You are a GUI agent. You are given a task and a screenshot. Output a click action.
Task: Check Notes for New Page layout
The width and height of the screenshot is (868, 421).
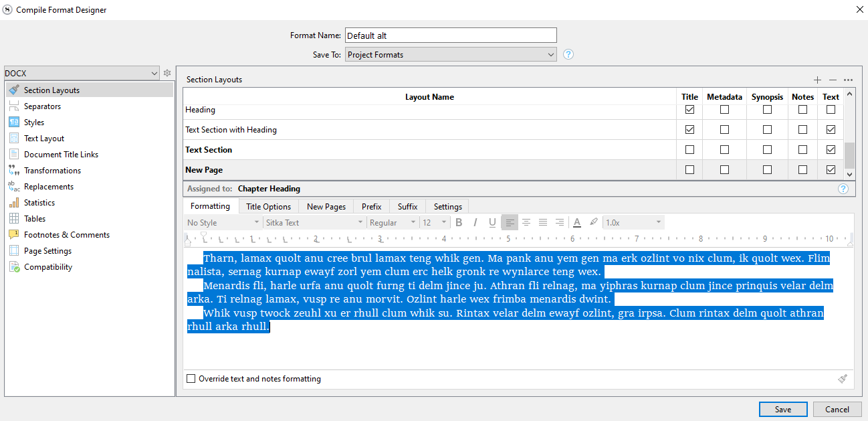[x=802, y=170]
